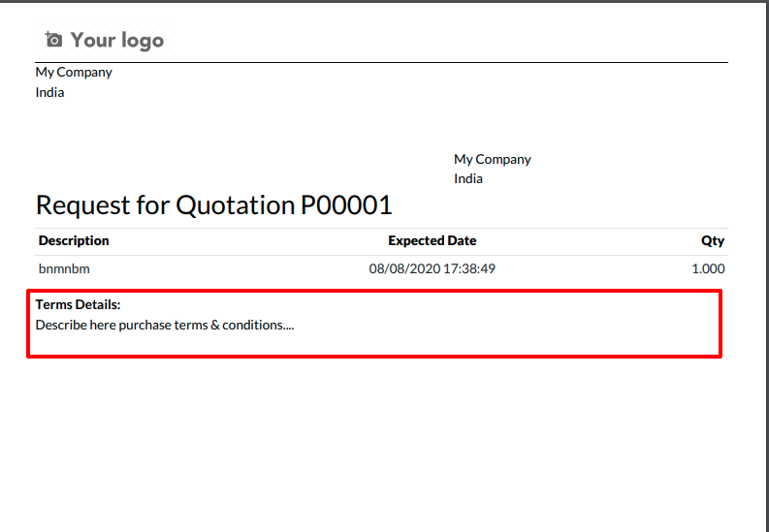Click the 08/08/2020 17:38:49 expected date value
The height and width of the screenshot is (532, 769).
pyautogui.click(x=433, y=268)
